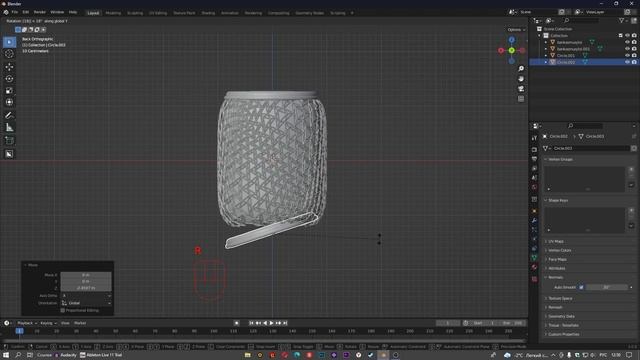Open the Render properties tab

(x=534, y=150)
